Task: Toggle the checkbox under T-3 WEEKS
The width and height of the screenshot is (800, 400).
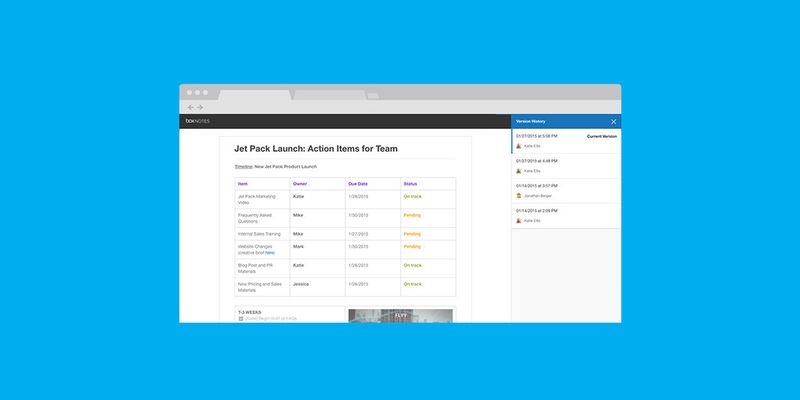Action: pos(241,318)
